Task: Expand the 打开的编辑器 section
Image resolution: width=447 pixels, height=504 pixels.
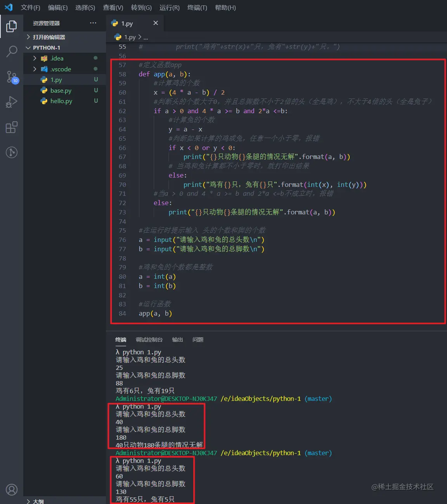Action: [64, 37]
